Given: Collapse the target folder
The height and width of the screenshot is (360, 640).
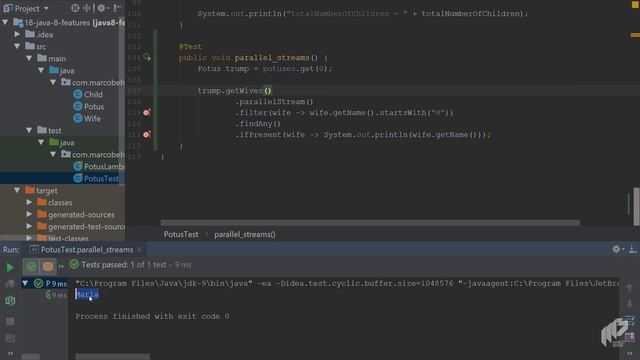Looking at the screenshot, I should [17, 190].
